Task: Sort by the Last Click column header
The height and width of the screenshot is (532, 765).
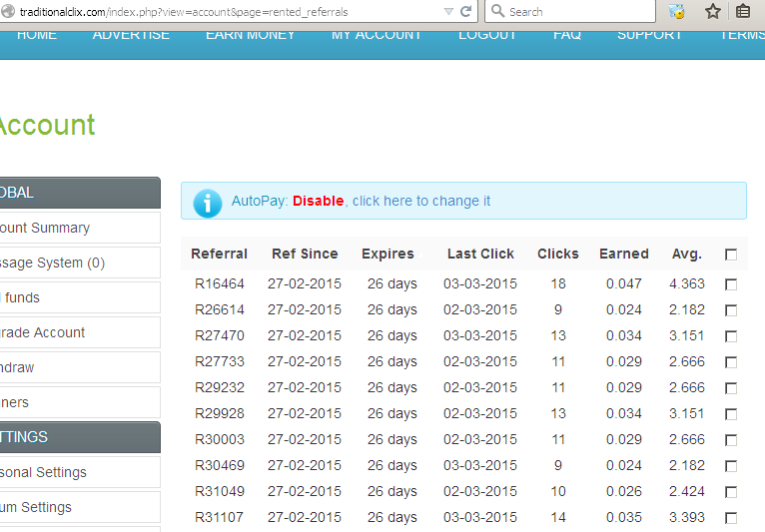Action: click(x=480, y=254)
